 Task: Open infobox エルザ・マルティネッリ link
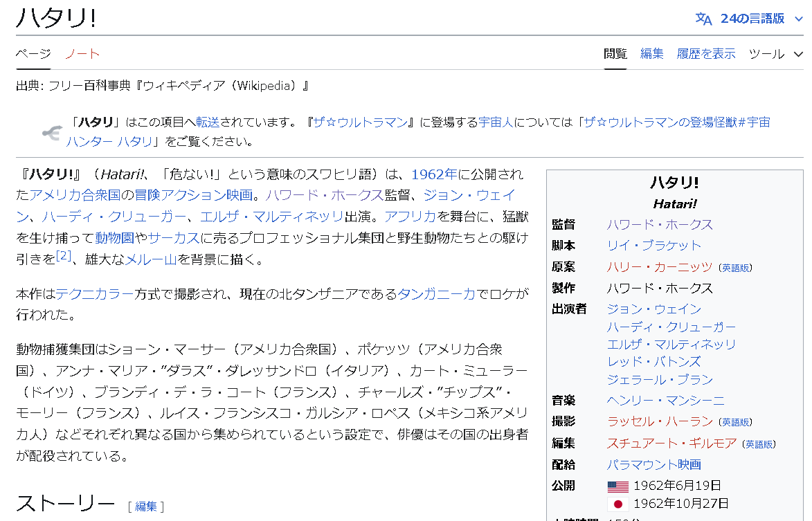click(671, 345)
